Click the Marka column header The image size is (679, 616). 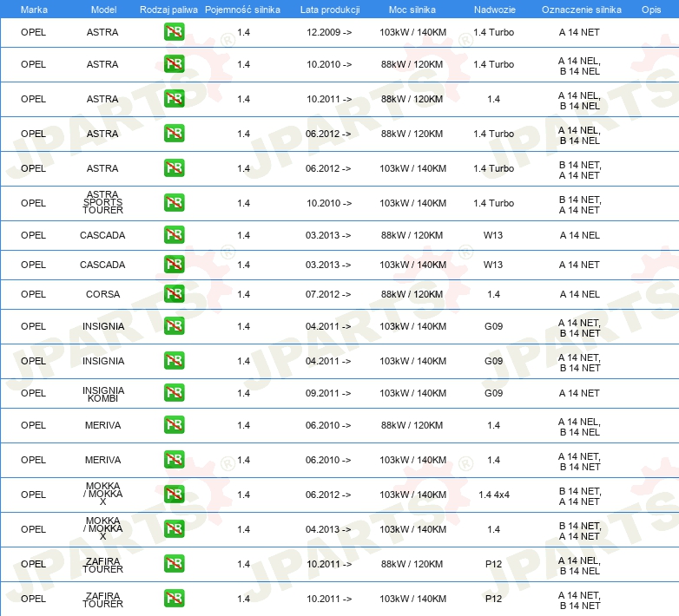pos(34,10)
